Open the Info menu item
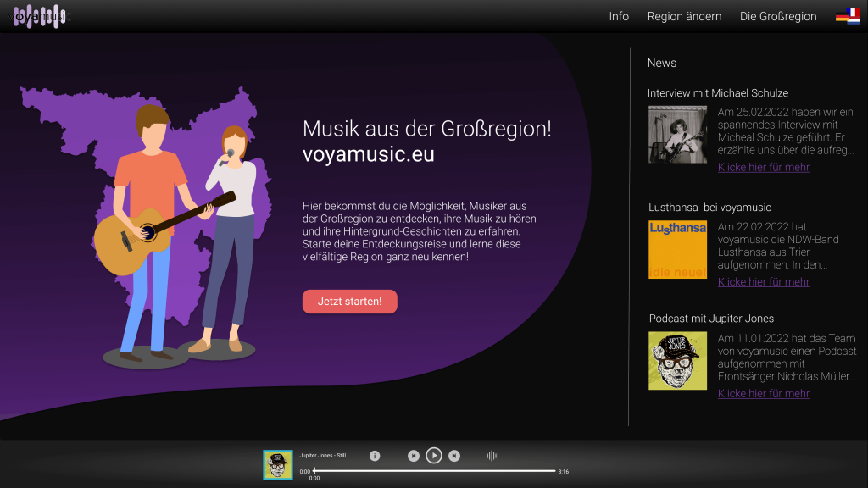 click(x=619, y=16)
